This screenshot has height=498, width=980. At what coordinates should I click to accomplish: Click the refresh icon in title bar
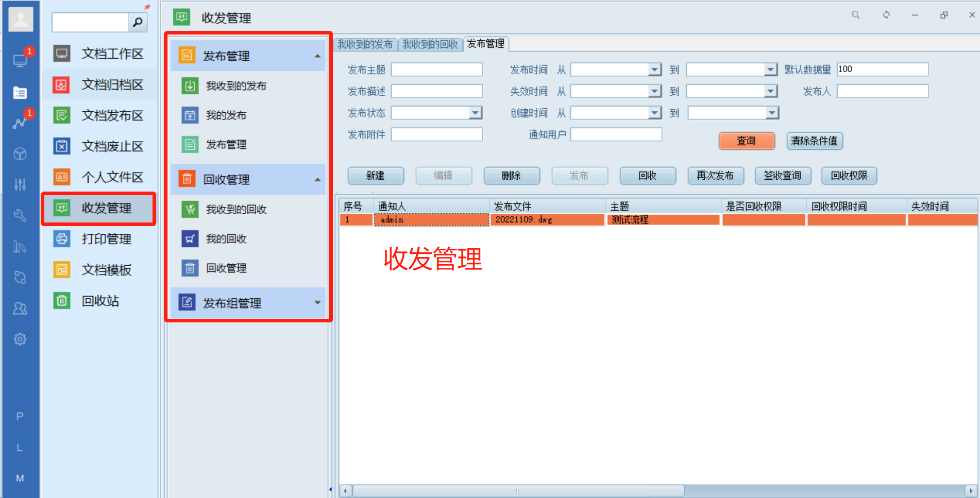point(886,15)
